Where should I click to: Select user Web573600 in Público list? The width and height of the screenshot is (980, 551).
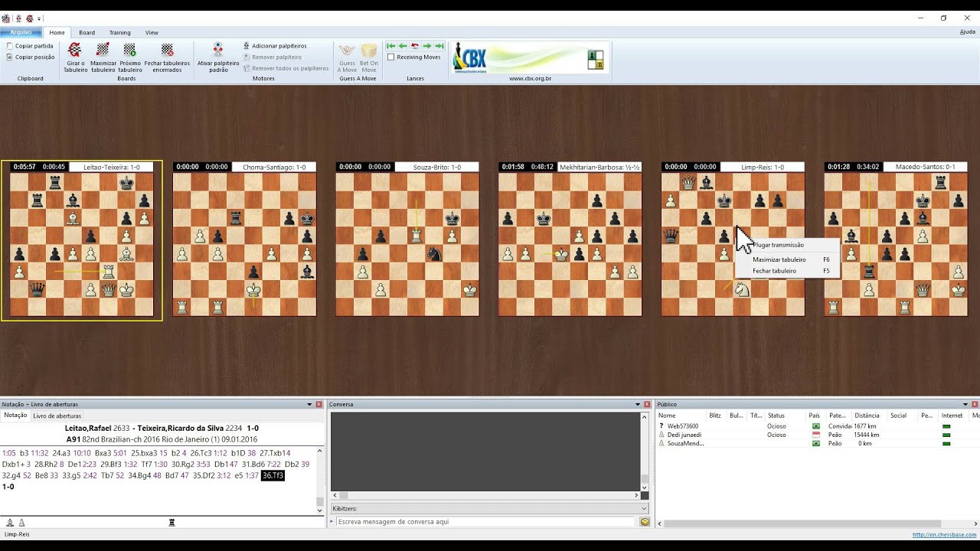click(x=682, y=426)
